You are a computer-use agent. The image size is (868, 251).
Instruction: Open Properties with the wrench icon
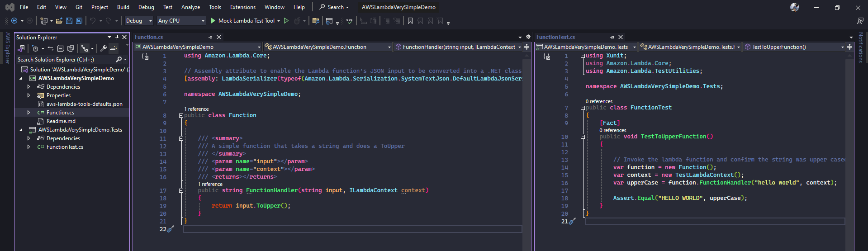[103, 48]
